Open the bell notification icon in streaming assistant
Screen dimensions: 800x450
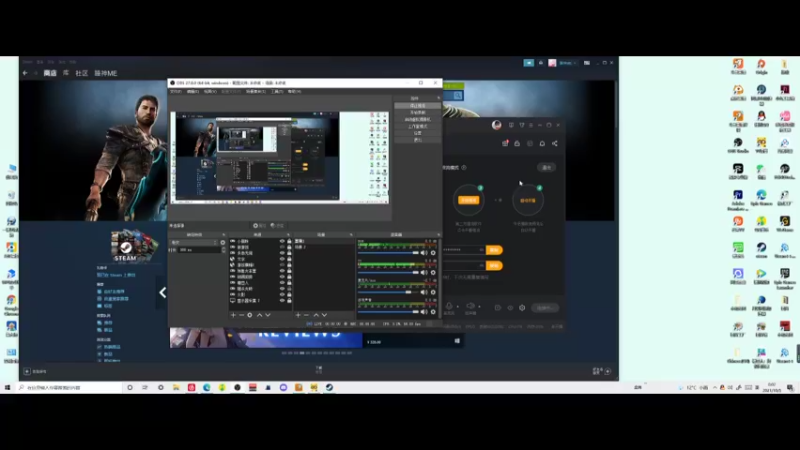(x=542, y=143)
